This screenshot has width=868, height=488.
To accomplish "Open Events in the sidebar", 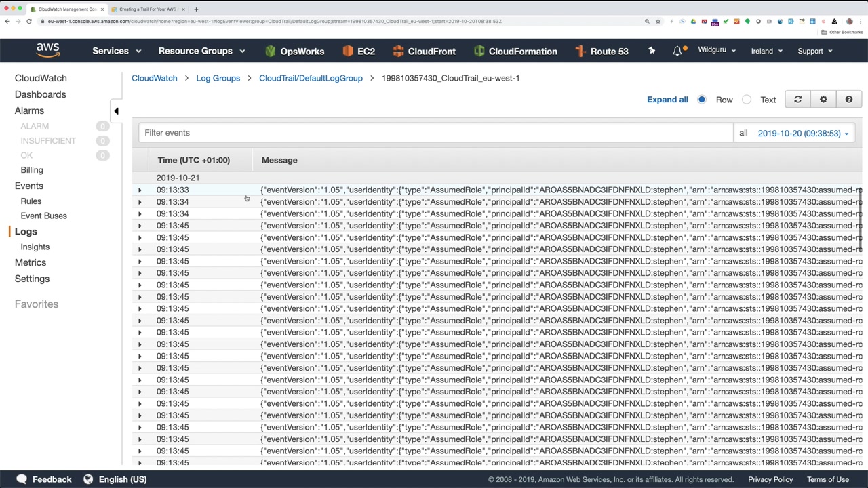I will pyautogui.click(x=29, y=186).
